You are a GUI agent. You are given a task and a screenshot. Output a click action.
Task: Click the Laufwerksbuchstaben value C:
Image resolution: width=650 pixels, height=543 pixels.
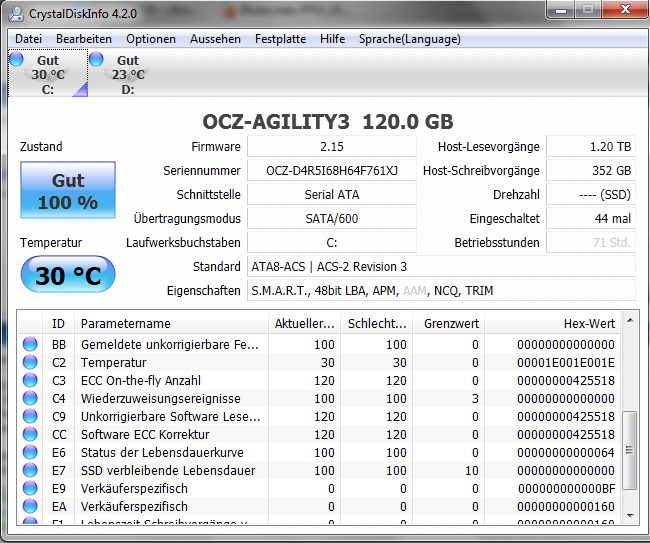pyautogui.click(x=332, y=242)
